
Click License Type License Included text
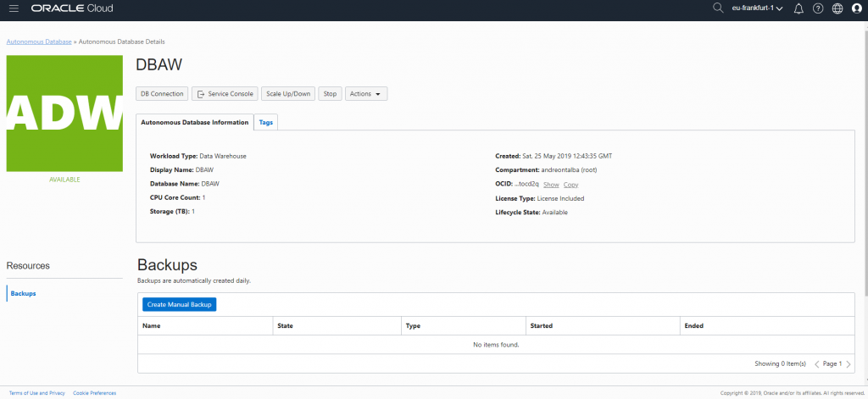click(540, 198)
